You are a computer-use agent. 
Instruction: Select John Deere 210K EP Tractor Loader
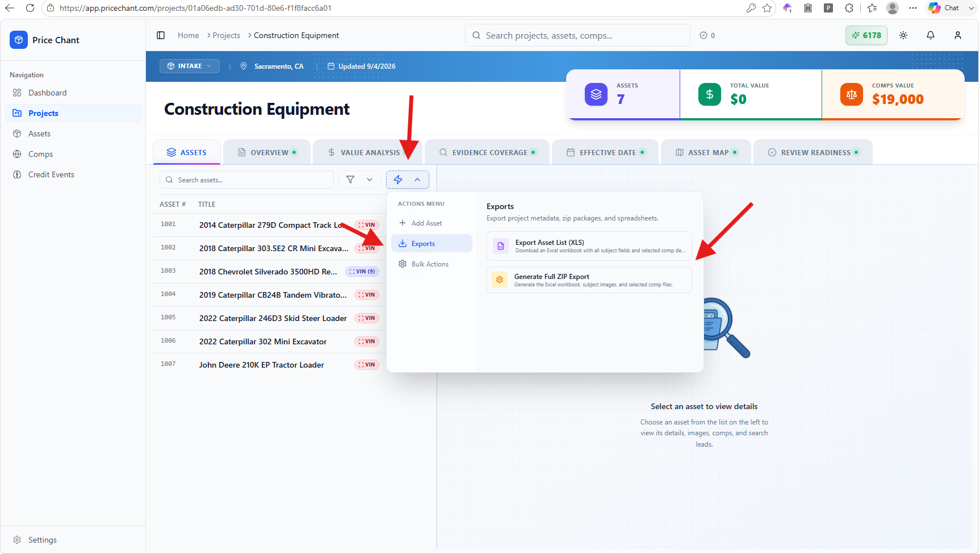click(269, 365)
